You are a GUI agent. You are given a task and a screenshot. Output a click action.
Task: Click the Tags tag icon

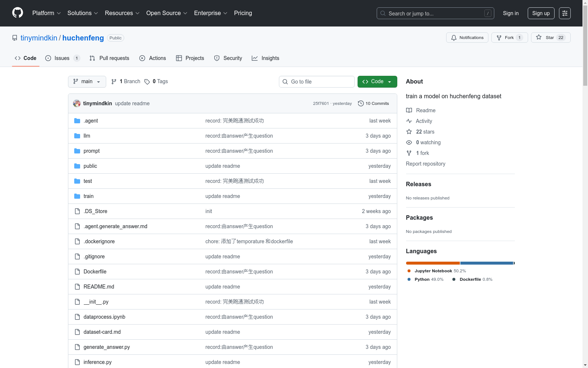click(147, 82)
